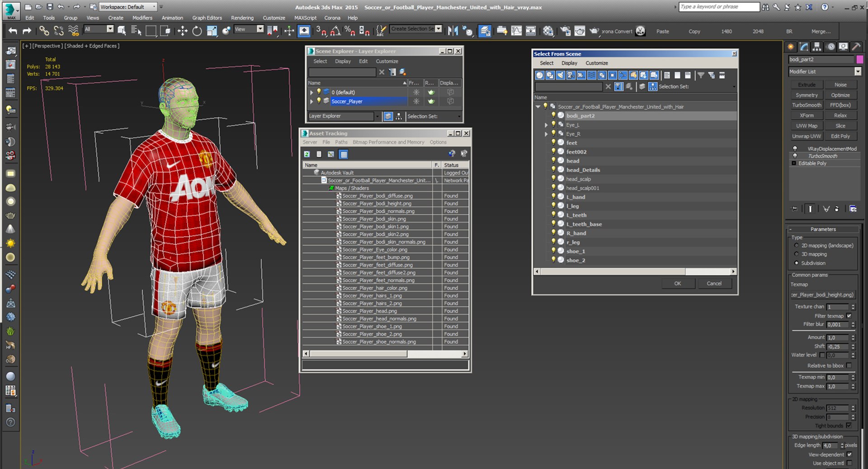868x469 pixels.
Task: Expand the Soccer_Player layer arrow
Action: tap(311, 101)
